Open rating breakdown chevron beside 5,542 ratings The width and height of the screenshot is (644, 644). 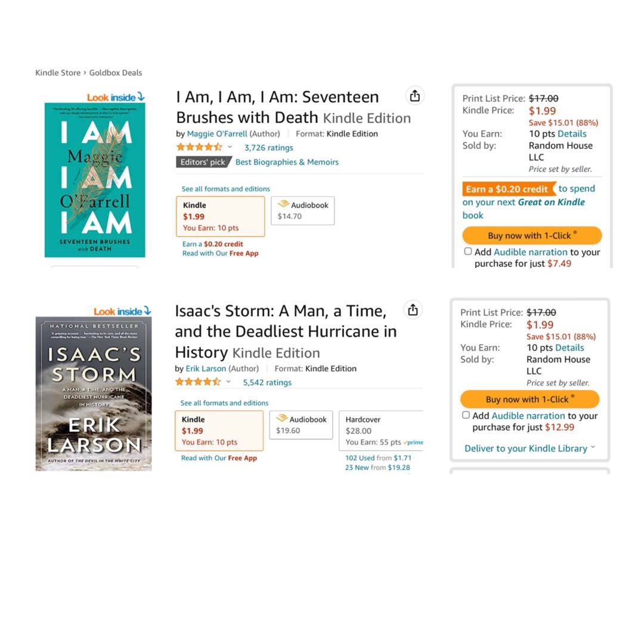(x=228, y=382)
